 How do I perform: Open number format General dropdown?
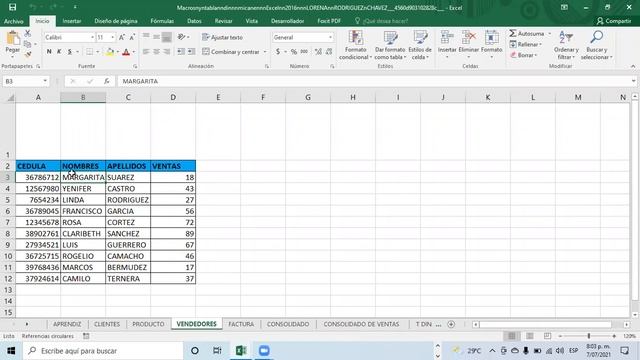click(x=330, y=37)
